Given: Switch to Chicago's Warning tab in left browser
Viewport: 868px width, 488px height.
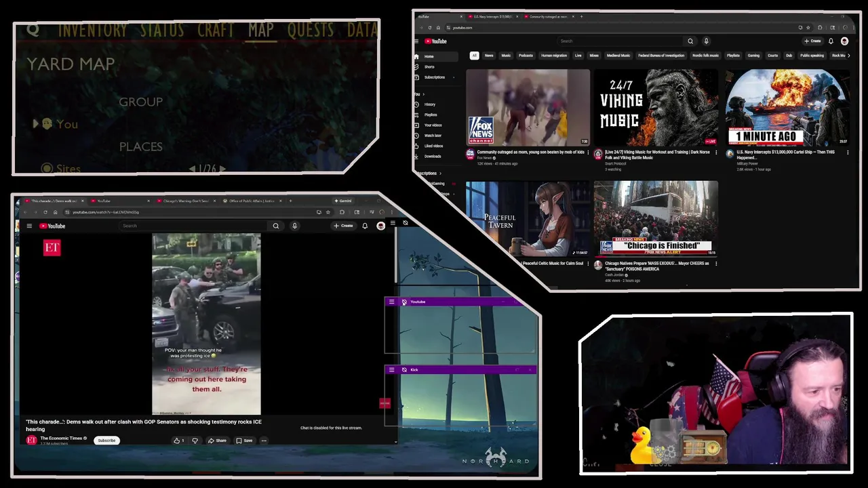Looking at the screenshot, I should 184,201.
